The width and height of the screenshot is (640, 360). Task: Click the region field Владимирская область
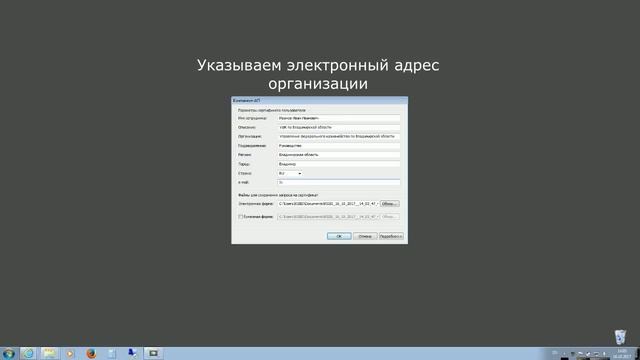tap(339, 155)
